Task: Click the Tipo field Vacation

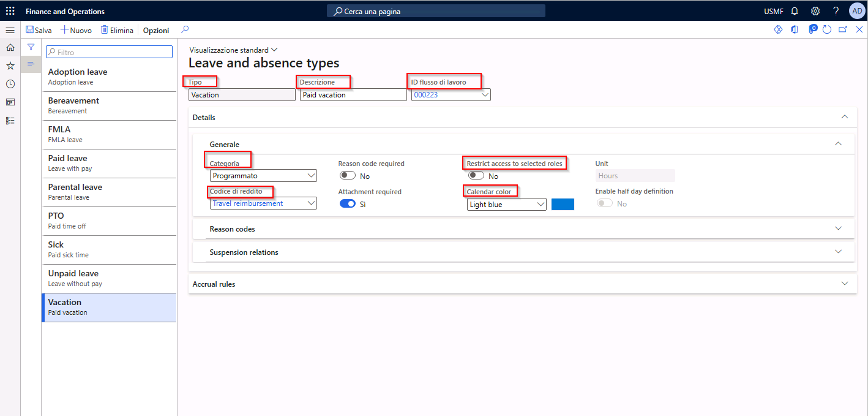Action: [242, 95]
